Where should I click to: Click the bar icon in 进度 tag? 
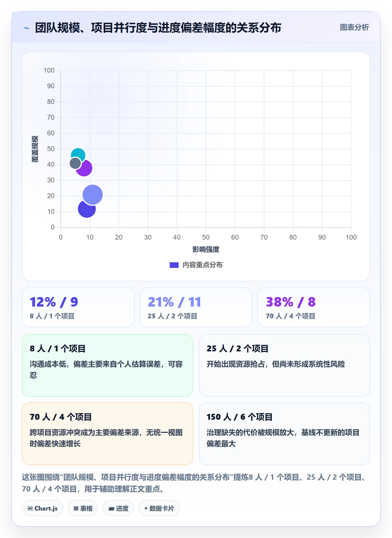click(x=111, y=509)
